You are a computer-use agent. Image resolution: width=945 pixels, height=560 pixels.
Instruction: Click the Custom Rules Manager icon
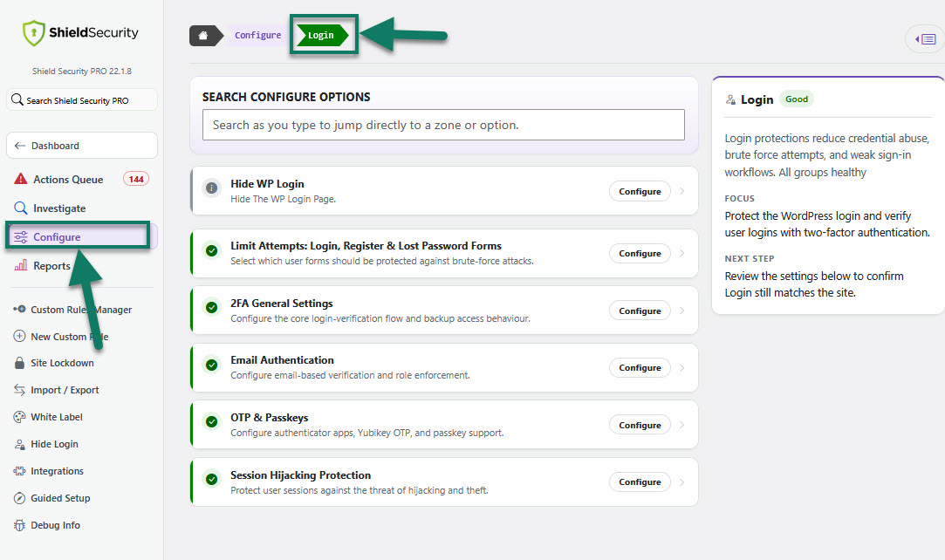19,309
